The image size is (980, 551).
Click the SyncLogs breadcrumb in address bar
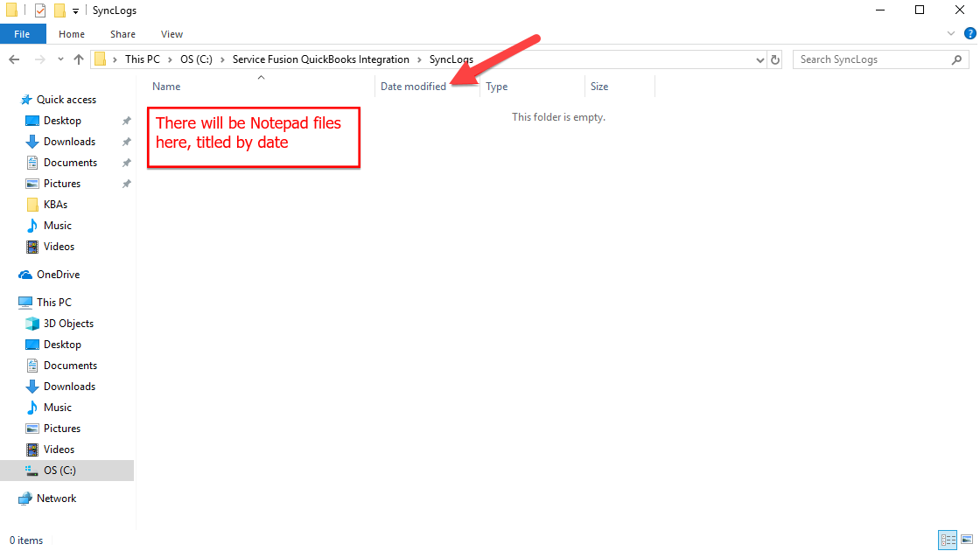point(451,59)
